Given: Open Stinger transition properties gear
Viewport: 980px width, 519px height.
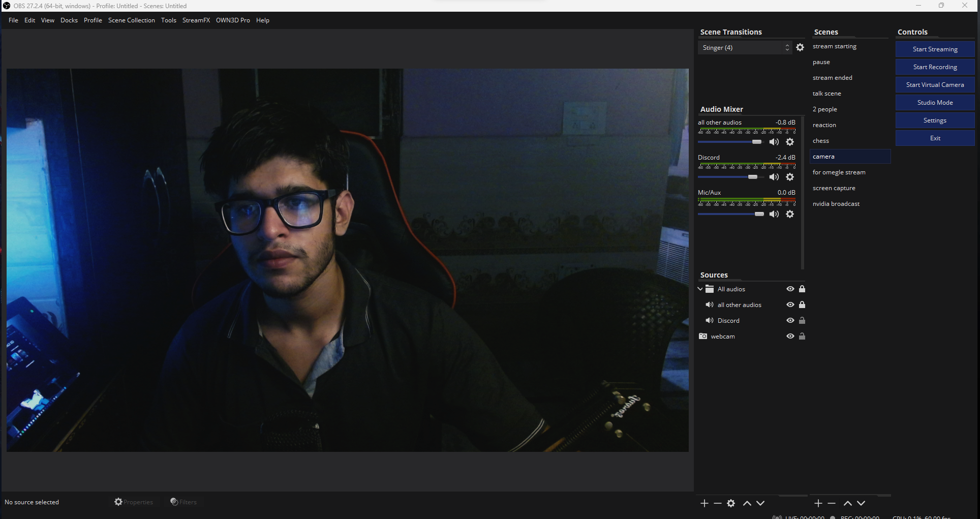Looking at the screenshot, I should click(x=800, y=47).
